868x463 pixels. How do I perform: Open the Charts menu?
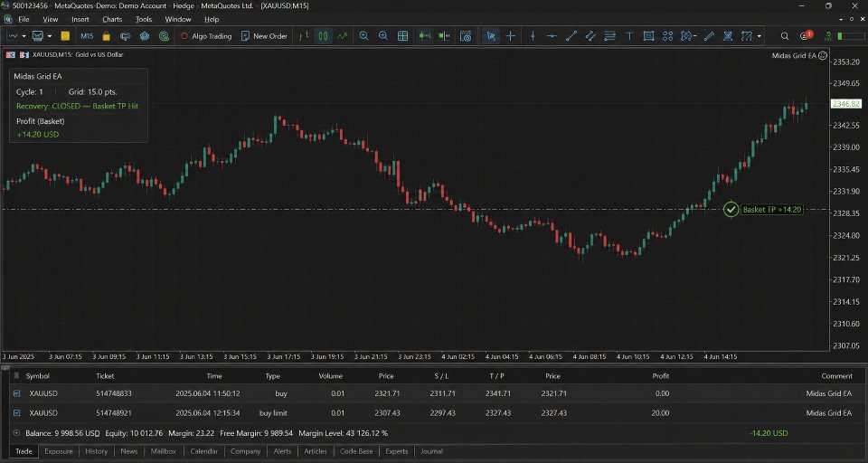[x=112, y=19]
